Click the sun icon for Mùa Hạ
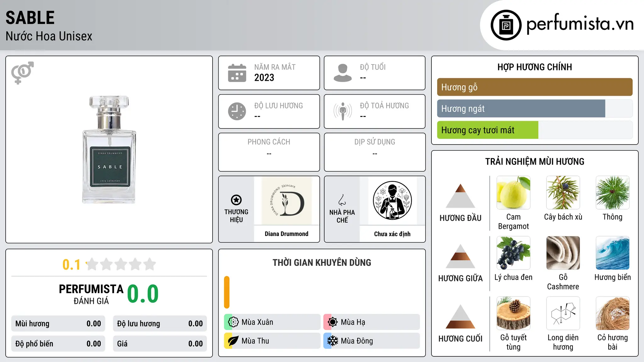This screenshot has height=362, width=644. click(332, 322)
